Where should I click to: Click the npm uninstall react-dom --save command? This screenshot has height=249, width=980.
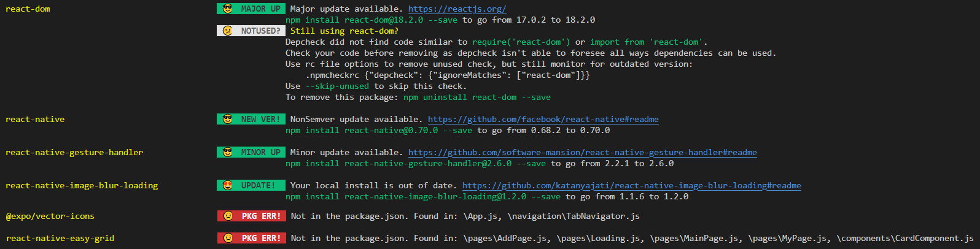[x=477, y=98]
